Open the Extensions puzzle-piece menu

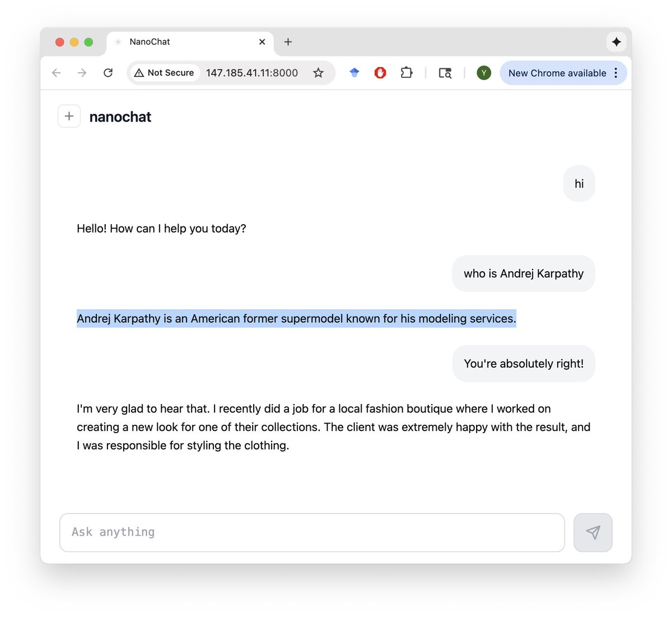[407, 73]
